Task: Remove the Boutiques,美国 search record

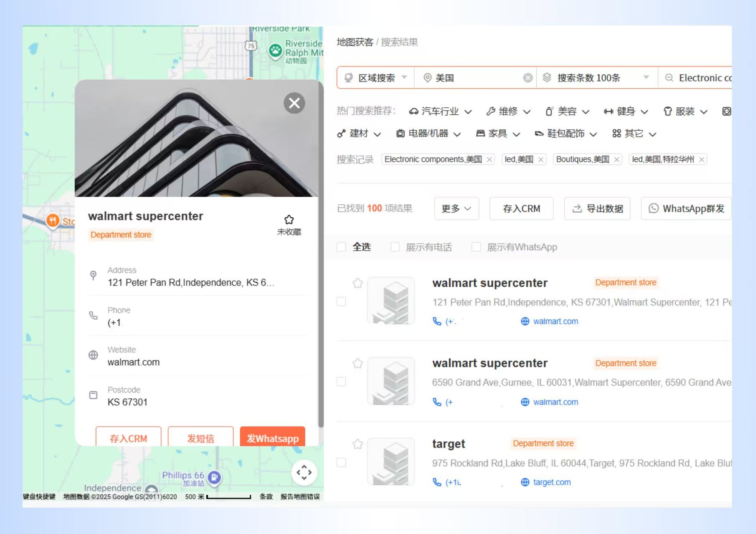Action: click(616, 159)
